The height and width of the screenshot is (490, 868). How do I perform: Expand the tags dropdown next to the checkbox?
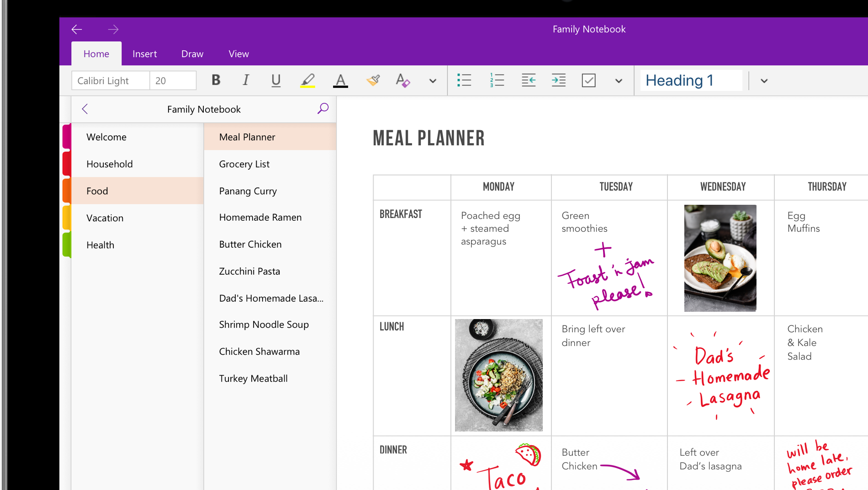[x=619, y=80]
